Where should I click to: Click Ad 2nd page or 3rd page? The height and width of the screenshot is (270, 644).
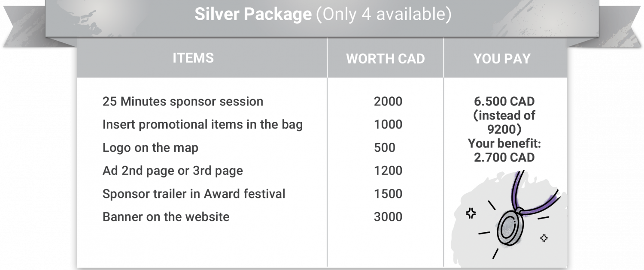[x=173, y=171]
